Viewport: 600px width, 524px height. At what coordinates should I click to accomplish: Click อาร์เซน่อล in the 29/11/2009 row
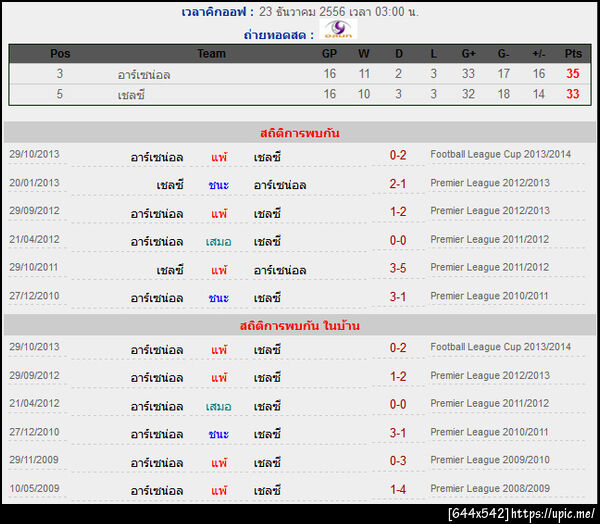click(157, 463)
